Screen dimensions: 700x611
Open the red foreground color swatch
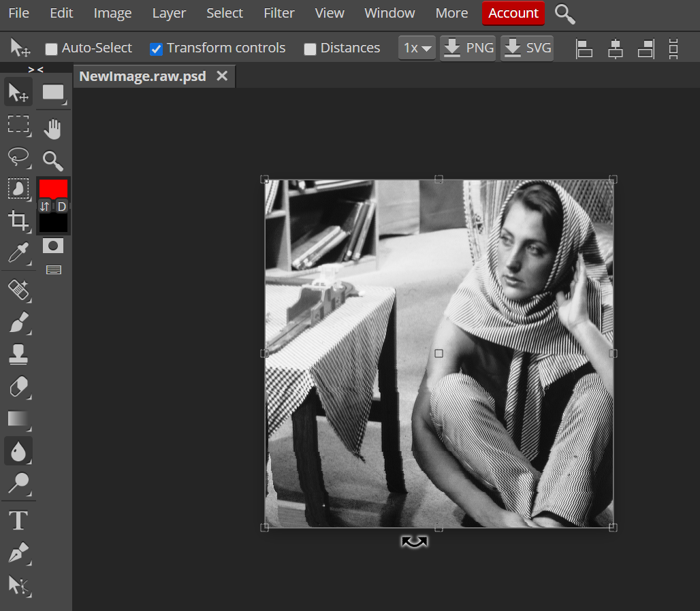click(x=53, y=188)
